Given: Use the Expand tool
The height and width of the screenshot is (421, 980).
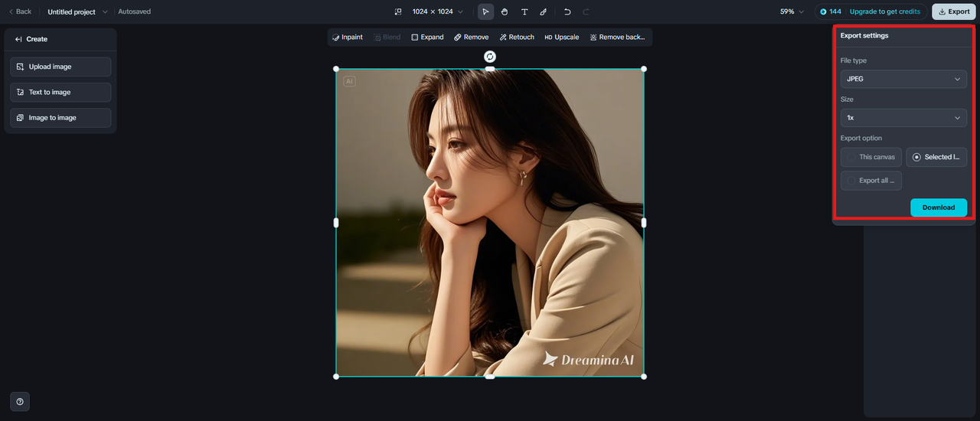Looking at the screenshot, I should coord(427,37).
